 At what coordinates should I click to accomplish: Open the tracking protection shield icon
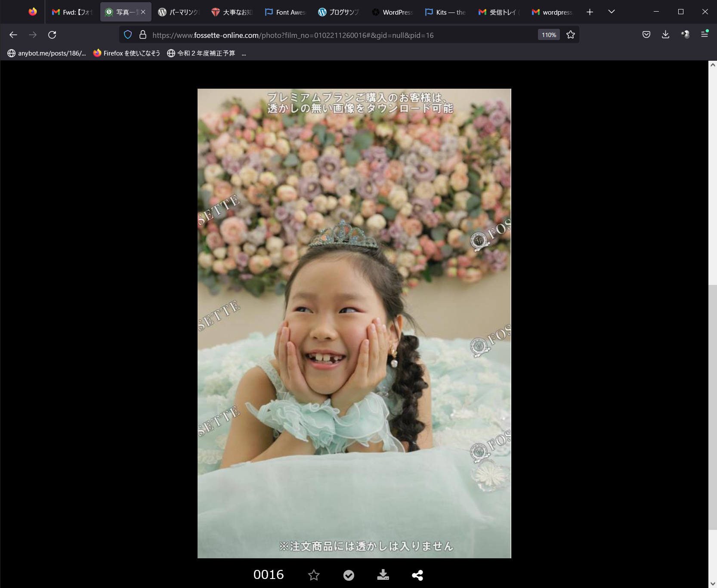128,35
